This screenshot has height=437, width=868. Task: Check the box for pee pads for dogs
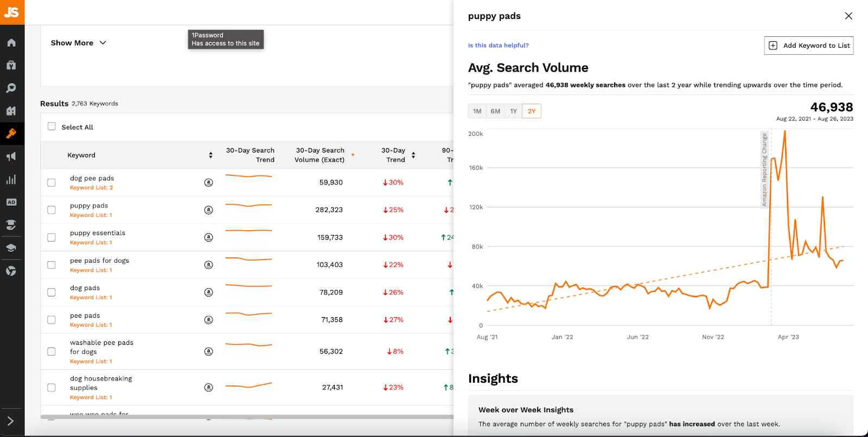52,265
